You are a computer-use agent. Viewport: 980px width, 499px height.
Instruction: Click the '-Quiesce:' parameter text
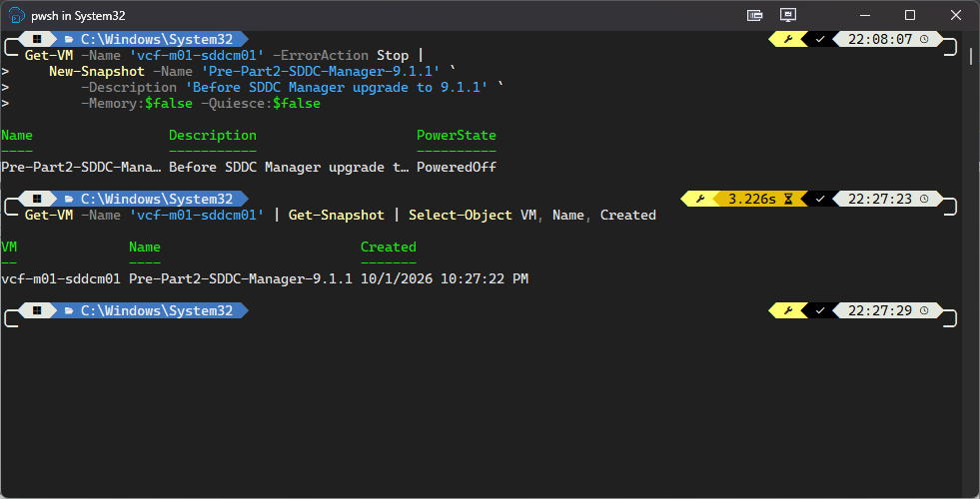(x=237, y=103)
